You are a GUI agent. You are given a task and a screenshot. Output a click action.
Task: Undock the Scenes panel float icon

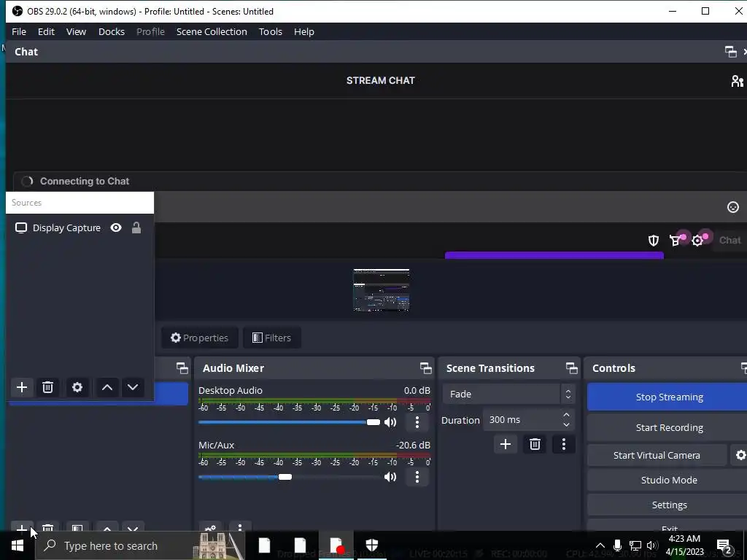coord(182,368)
